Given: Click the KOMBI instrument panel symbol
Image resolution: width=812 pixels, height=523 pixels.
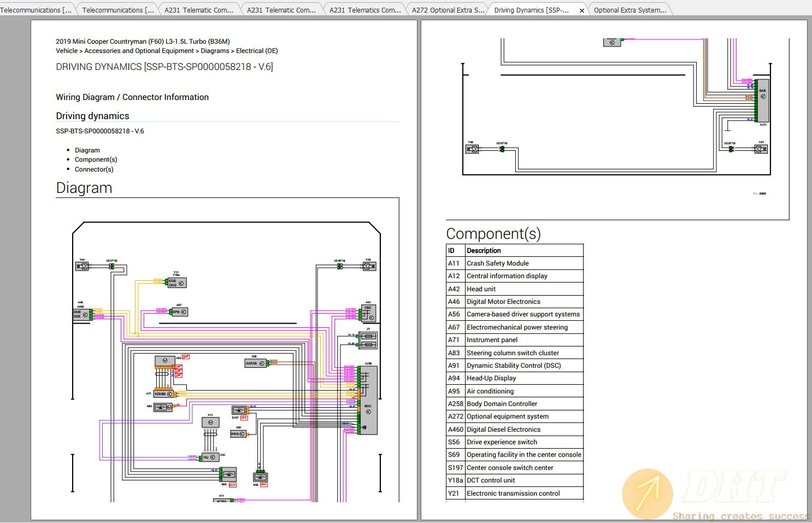Looking at the screenshot, I should click(x=163, y=394).
